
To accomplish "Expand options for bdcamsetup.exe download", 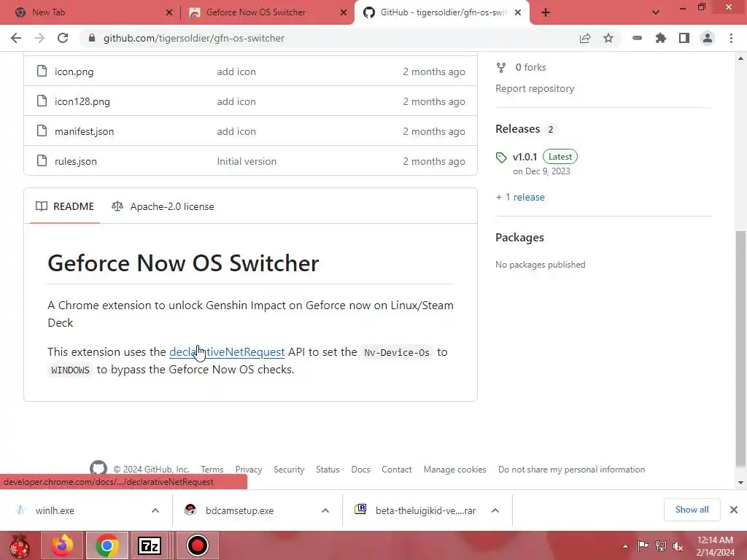I will (325, 510).
